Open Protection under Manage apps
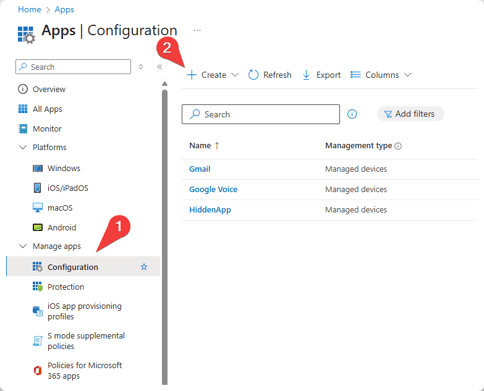This screenshot has height=391, width=484. 66,287
